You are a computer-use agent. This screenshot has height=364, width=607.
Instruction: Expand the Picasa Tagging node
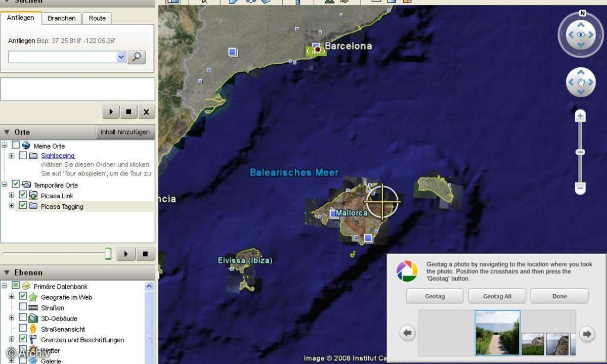click(12, 206)
